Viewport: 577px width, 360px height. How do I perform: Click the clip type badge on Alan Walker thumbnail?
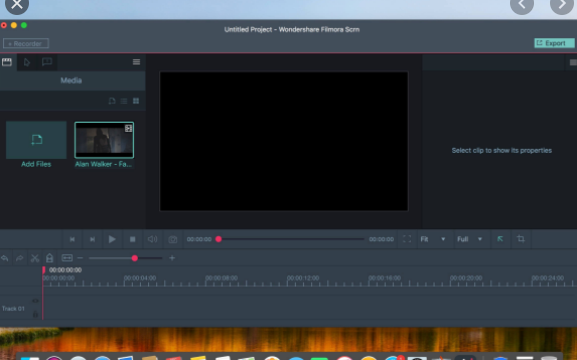(128, 128)
